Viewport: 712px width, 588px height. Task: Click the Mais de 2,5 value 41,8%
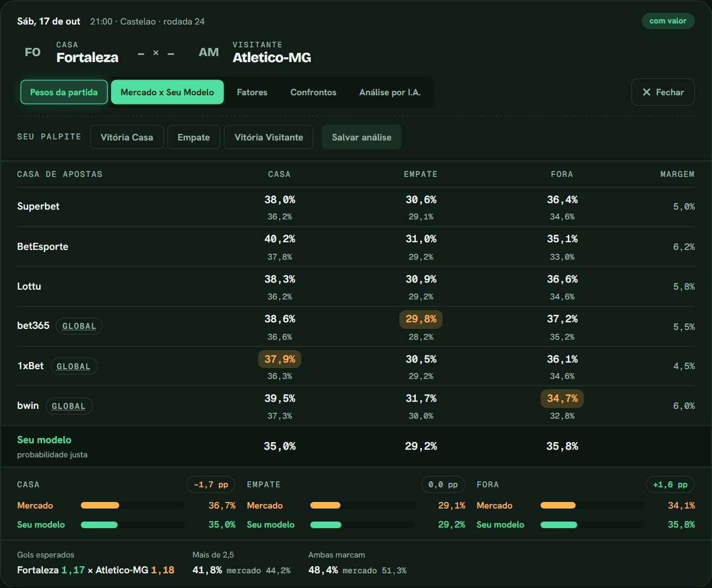[207, 570]
